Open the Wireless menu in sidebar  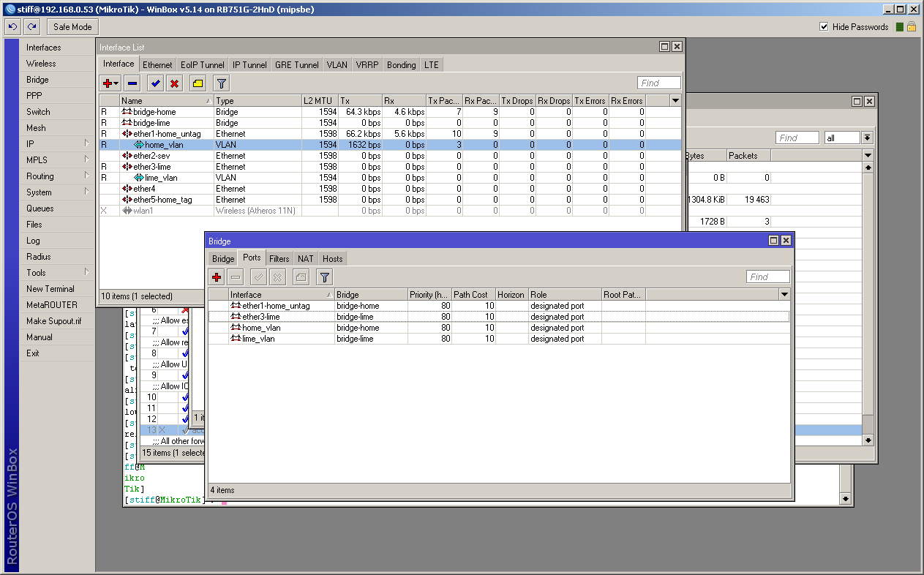click(41, 64)
